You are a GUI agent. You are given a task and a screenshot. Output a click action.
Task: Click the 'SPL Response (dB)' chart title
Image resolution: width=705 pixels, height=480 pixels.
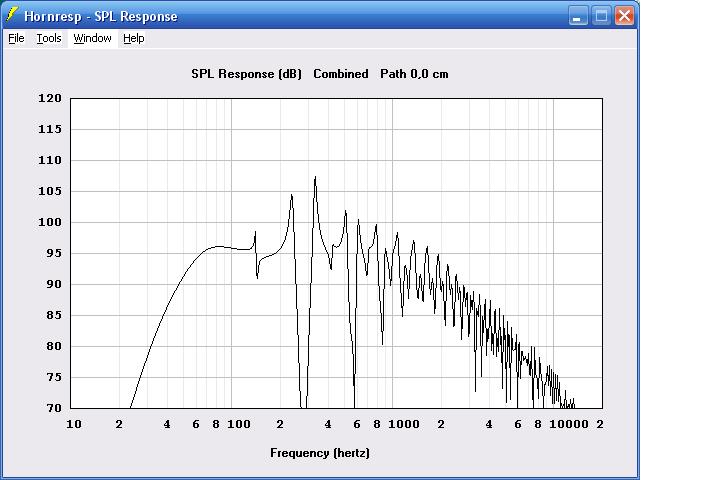246,74
